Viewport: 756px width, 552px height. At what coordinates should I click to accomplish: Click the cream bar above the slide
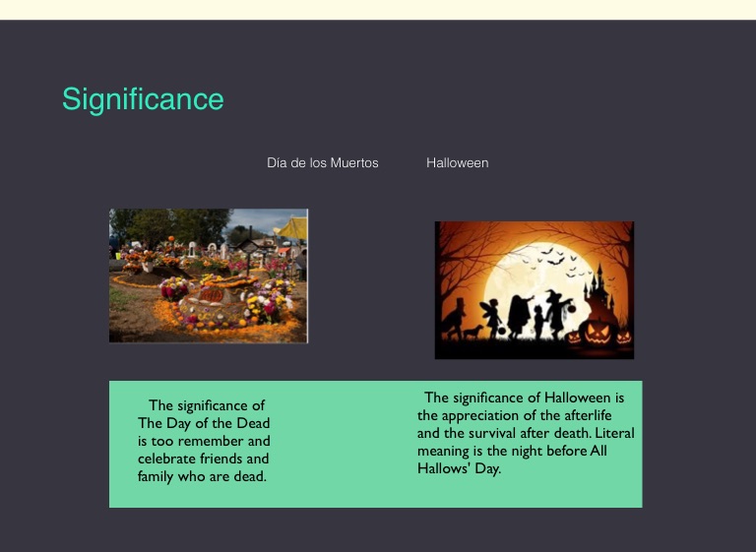click(x=378, y=9)
